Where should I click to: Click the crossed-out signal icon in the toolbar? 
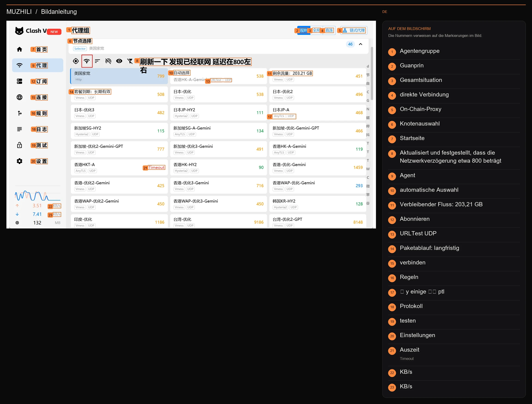[x=108, y=61]
